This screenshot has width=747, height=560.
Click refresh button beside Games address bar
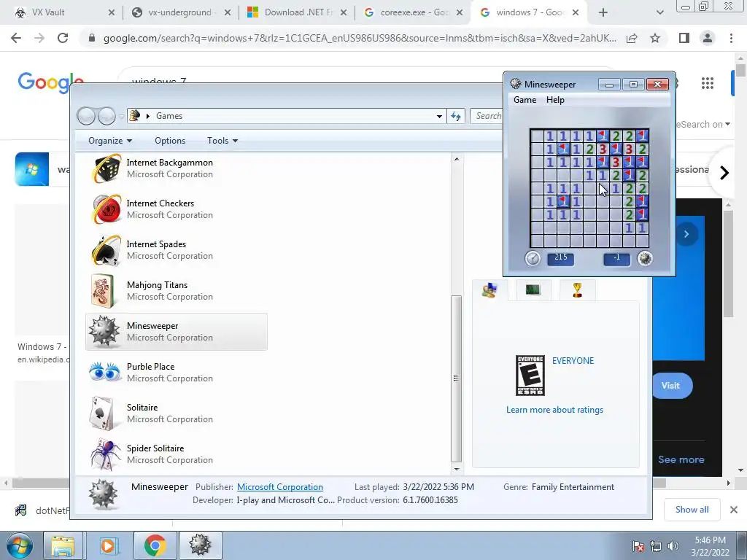[x=456, y=116]
